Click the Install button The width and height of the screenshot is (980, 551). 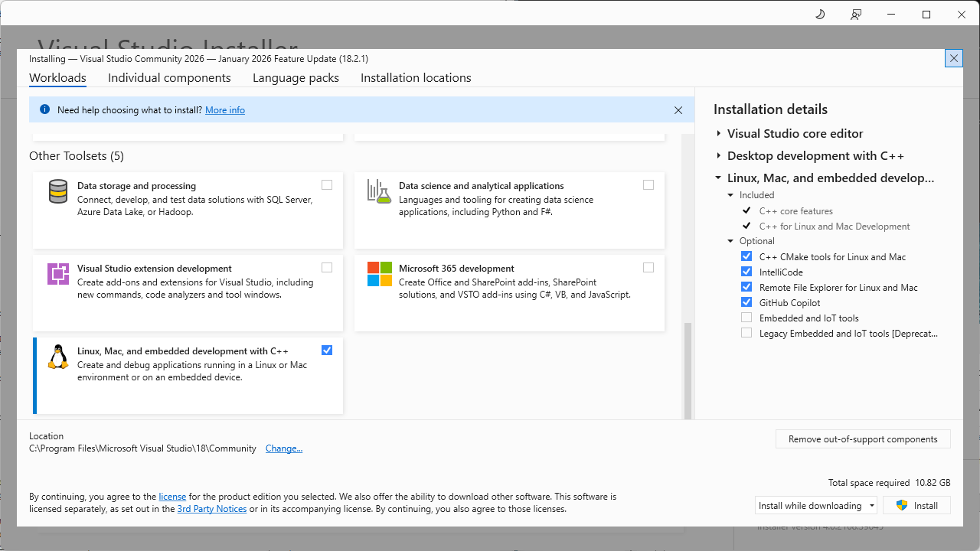916,505
